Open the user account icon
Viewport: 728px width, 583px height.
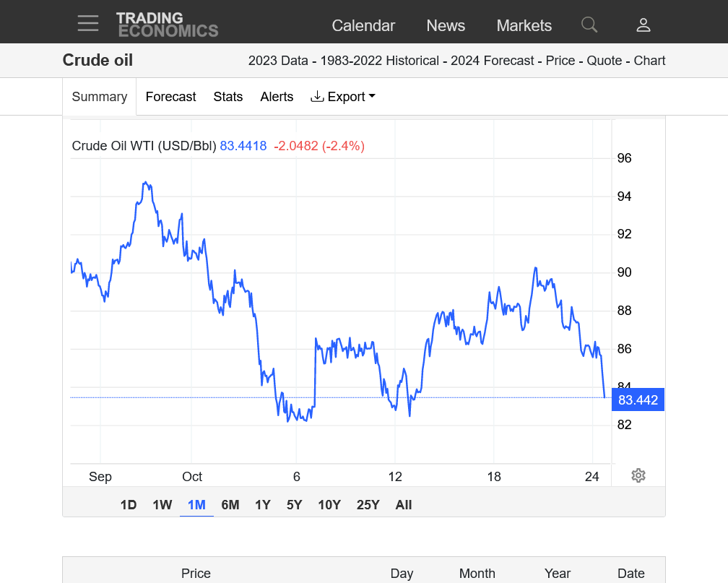click(x=643, y=25)
